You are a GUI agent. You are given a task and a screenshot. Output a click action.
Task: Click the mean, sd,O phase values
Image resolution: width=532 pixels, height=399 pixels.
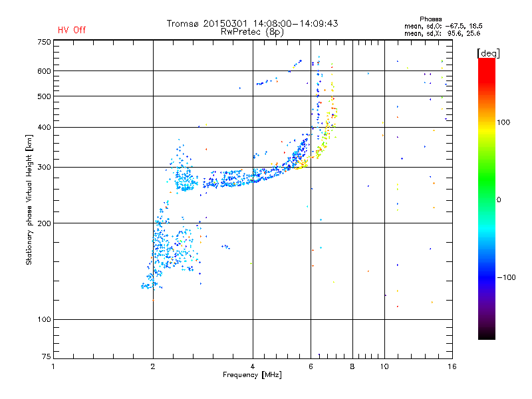[443, 26]
